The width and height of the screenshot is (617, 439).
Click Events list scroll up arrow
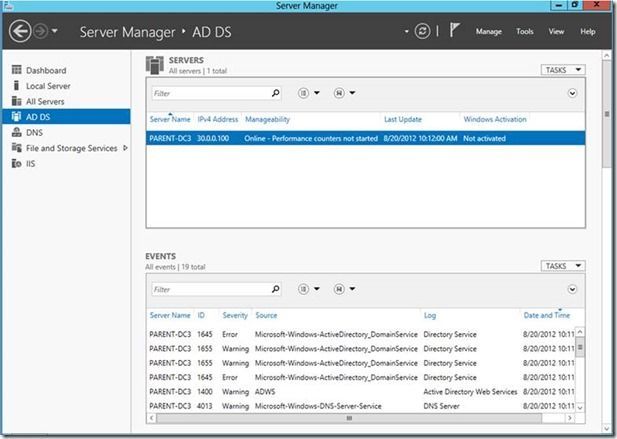point(580,332)
